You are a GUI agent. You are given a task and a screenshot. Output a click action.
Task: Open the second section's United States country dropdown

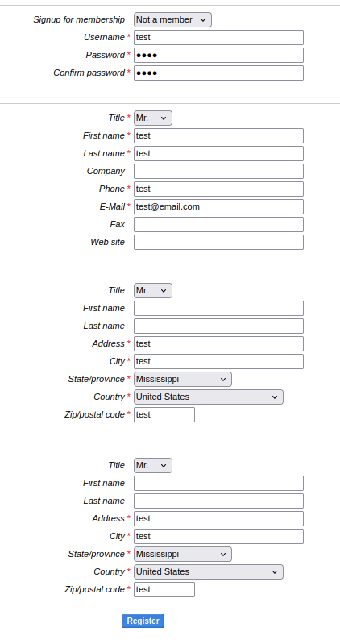209,397
